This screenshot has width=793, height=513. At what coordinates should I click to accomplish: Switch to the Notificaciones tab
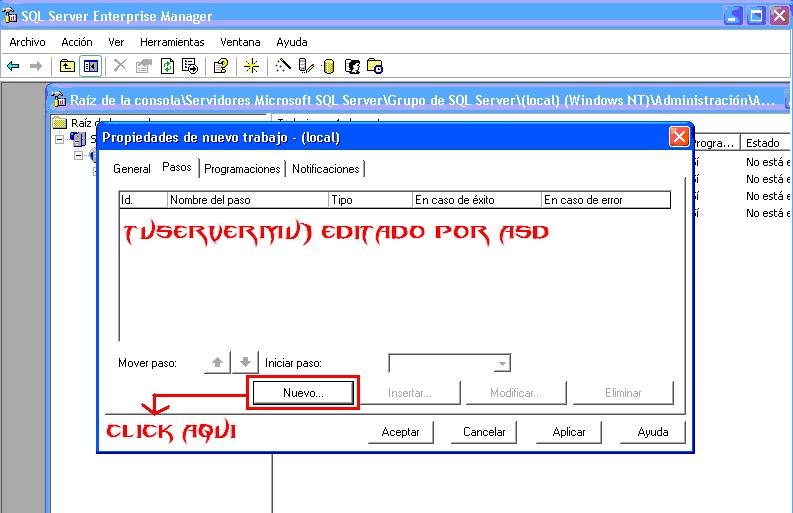pos(326,168)
